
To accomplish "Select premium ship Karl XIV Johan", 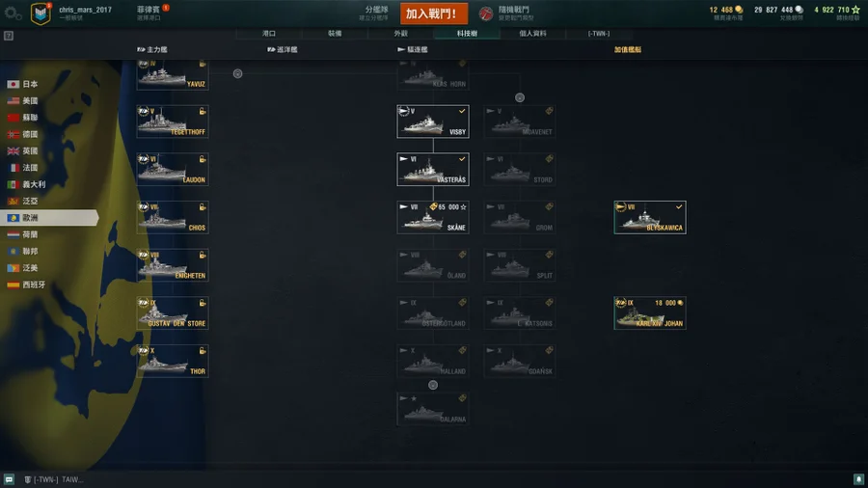I will click(650, 313).
